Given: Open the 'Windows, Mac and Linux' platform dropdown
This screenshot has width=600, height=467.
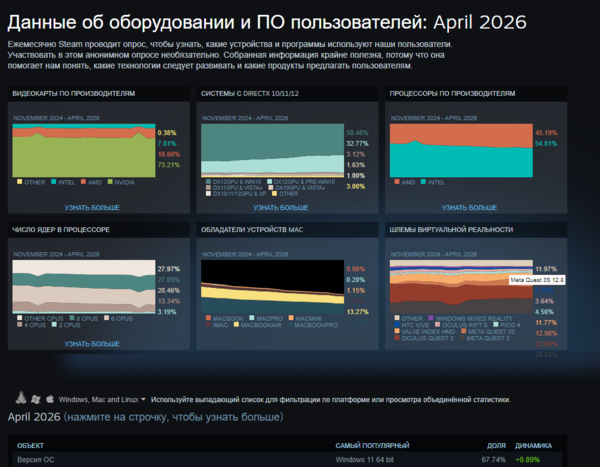Looking at the screenshot, I should tap(102, 400).
